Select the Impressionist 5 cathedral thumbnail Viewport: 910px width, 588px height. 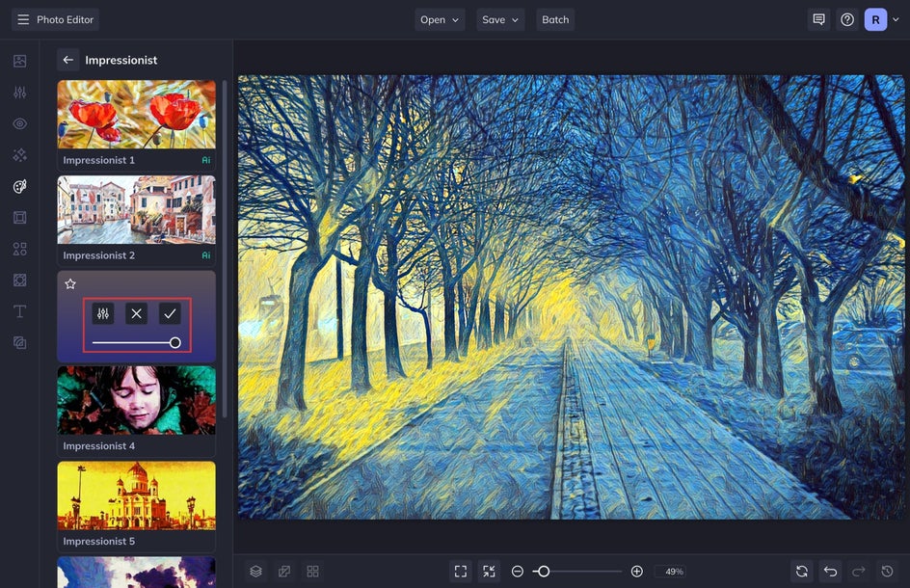click(x=136, y=495)
